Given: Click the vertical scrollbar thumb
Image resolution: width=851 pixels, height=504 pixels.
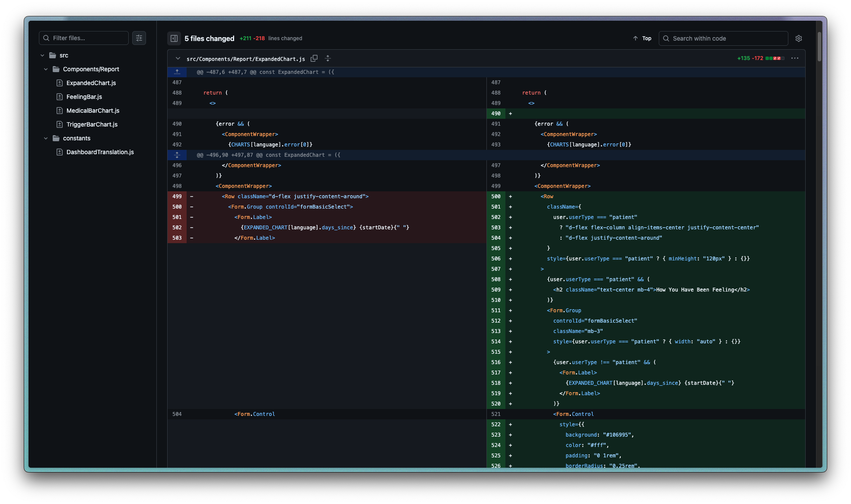Looking at the screenshot, I should click(819, 46).
